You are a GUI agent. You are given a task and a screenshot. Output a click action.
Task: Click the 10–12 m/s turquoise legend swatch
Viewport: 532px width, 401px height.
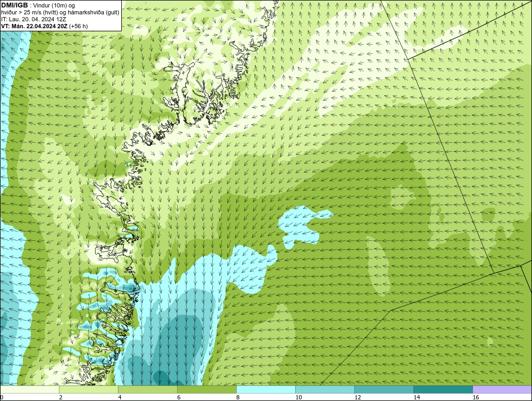point(325,389)
